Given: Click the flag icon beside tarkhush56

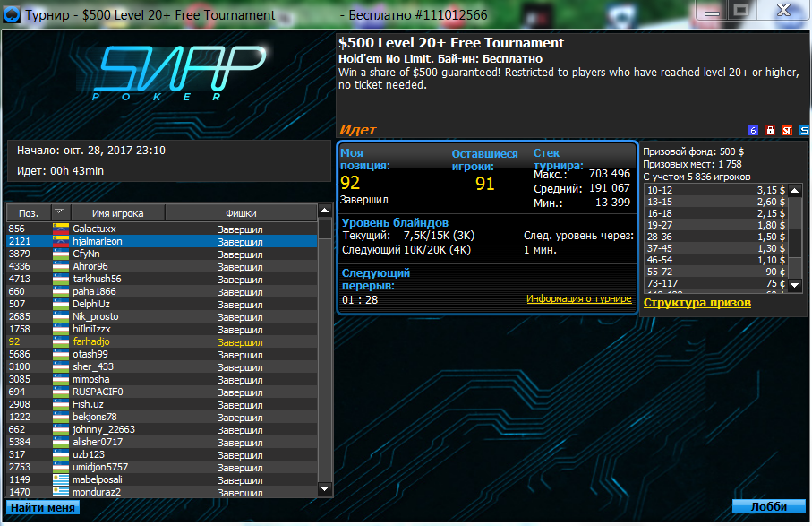Looking at the screenshot, I should coord(61,279).
